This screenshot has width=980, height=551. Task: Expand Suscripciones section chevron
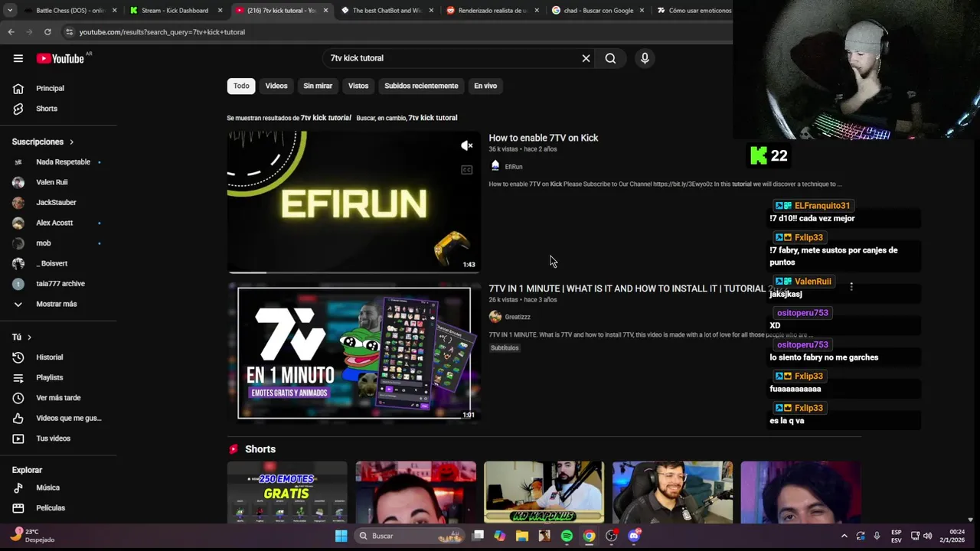pos(72,142)
